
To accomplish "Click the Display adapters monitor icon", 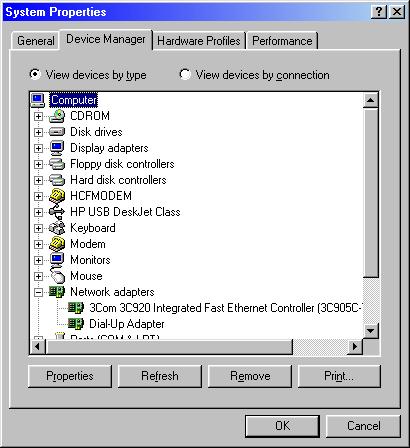I will (x=57, y=148).
